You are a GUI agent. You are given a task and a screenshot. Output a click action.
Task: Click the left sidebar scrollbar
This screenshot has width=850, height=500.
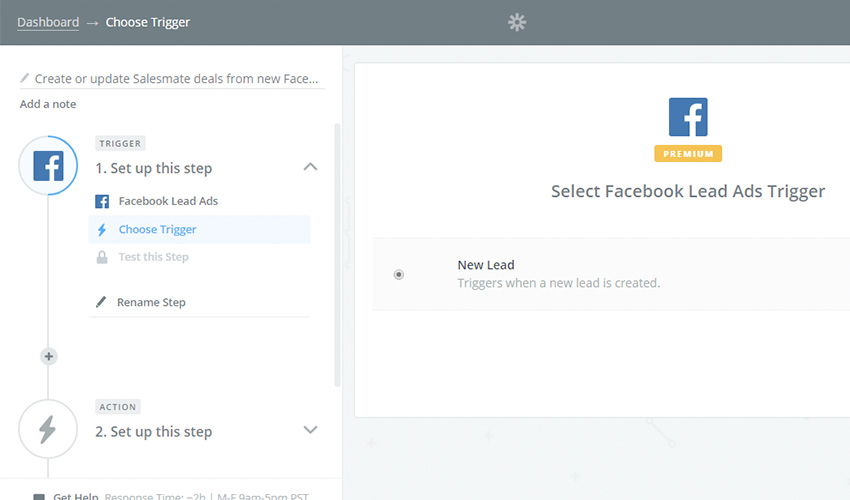337,255
